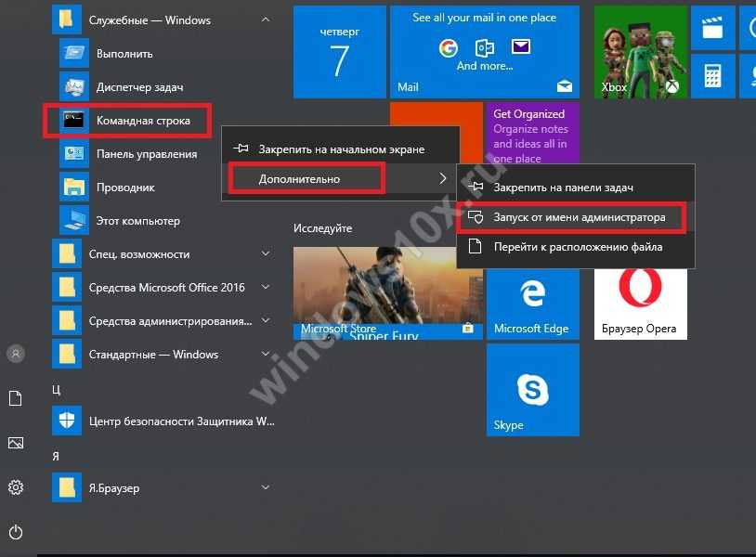Choose Запуск от имени администратора
The height and width of the screenshot is (557, 756).
pos(576,217)
